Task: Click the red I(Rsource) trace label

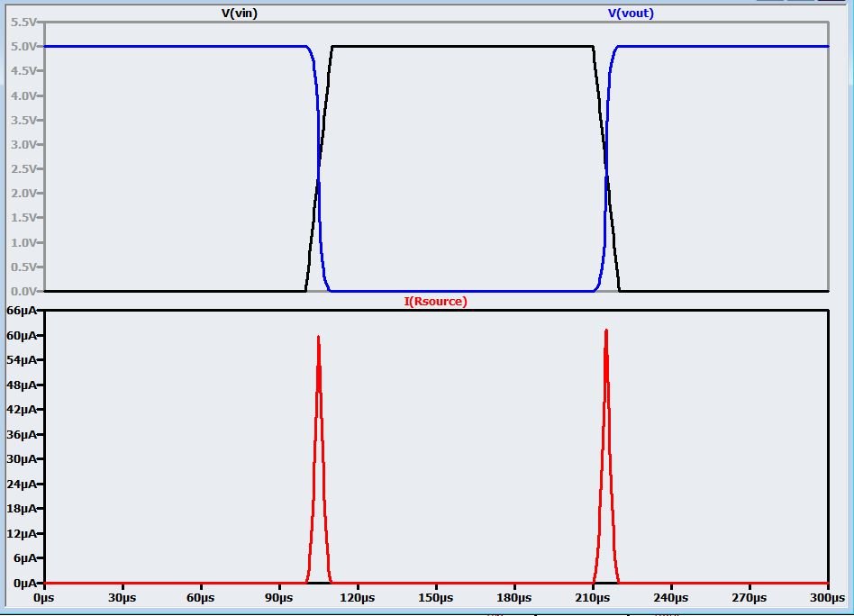Action: pyautogui.click(x=435, y=302)
